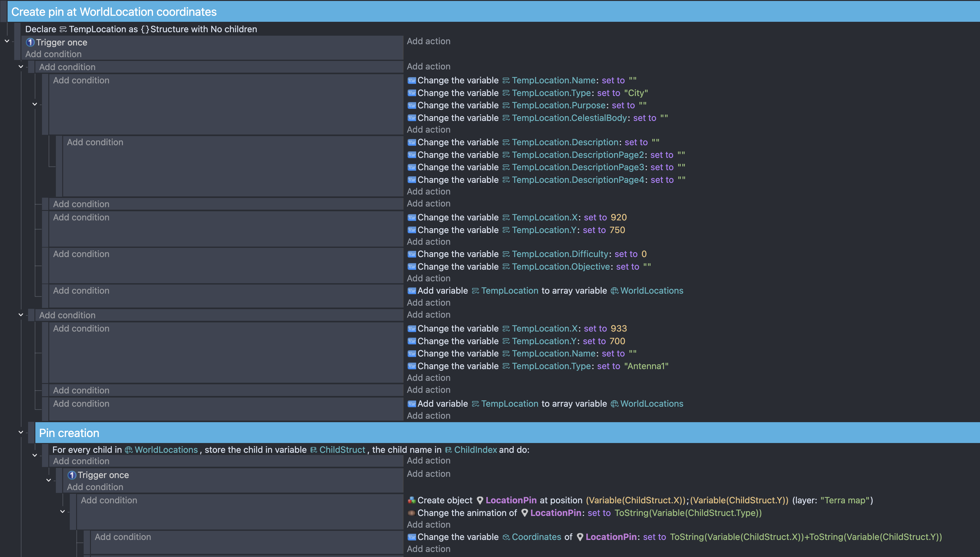Click Add action beside the Trigger once event
Viewport: 980px width, 557px height.
pyautogui.click(x=429, y=41)
